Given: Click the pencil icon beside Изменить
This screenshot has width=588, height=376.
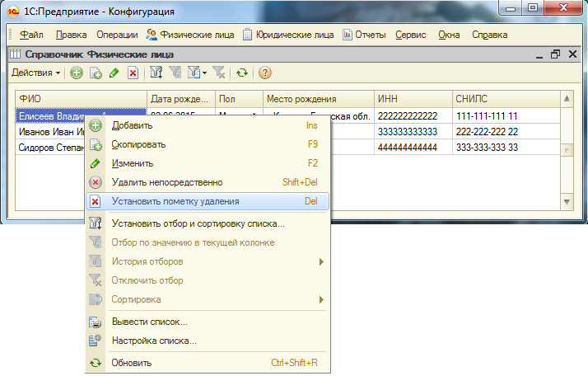Looking at the screenshot, I should [x=96, y=163].
